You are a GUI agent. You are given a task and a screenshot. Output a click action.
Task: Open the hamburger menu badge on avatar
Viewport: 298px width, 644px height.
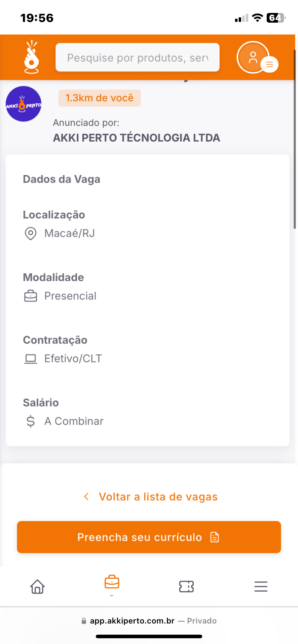(269, 65)
